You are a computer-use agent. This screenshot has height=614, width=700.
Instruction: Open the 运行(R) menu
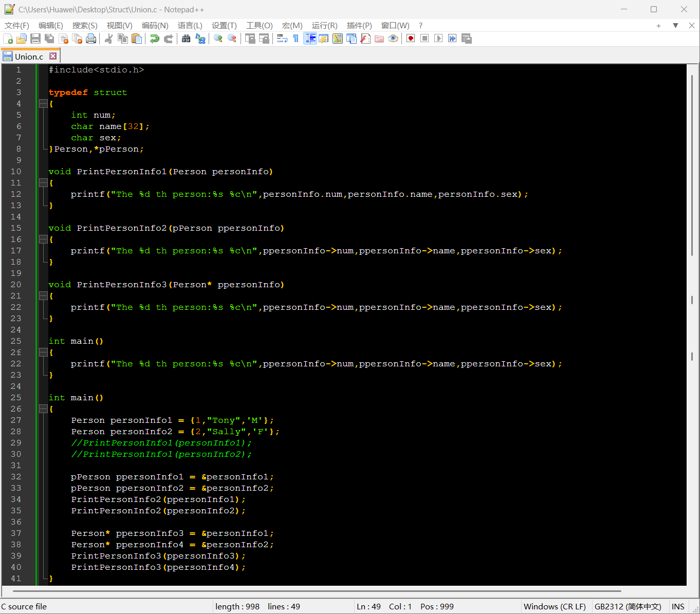pyautogui.click(x=325, y=26)
